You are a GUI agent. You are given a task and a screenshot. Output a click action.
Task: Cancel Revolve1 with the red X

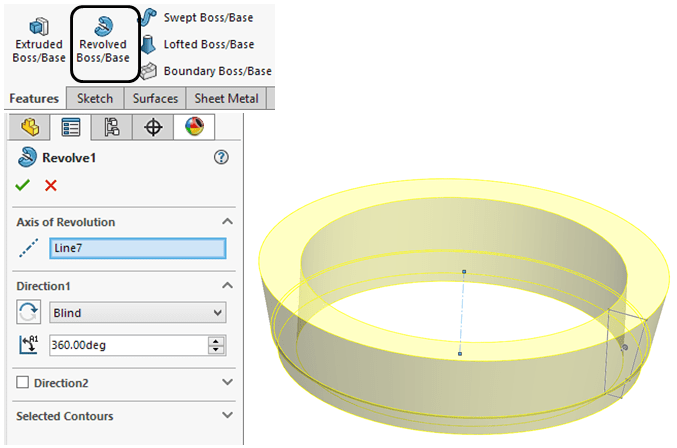pyautogui.click(x=51, y=185)
